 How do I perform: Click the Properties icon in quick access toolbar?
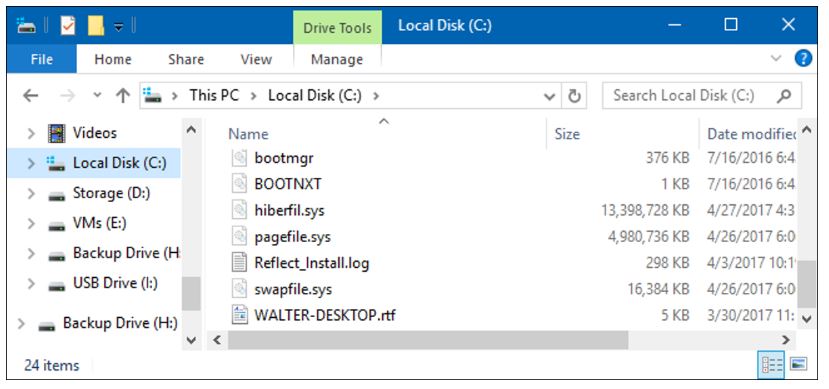coord(68,25)
